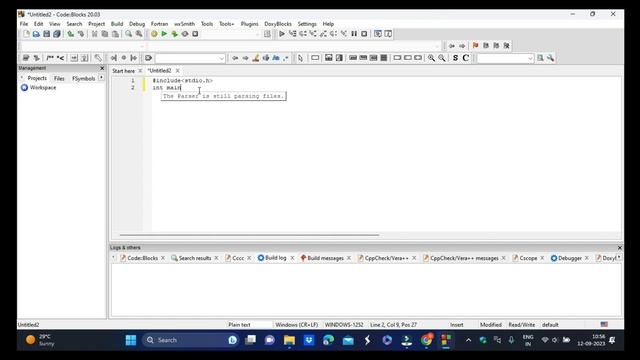Click the Stop debugger icon
This screenshot has height=360, width=640.
point(364,34)
